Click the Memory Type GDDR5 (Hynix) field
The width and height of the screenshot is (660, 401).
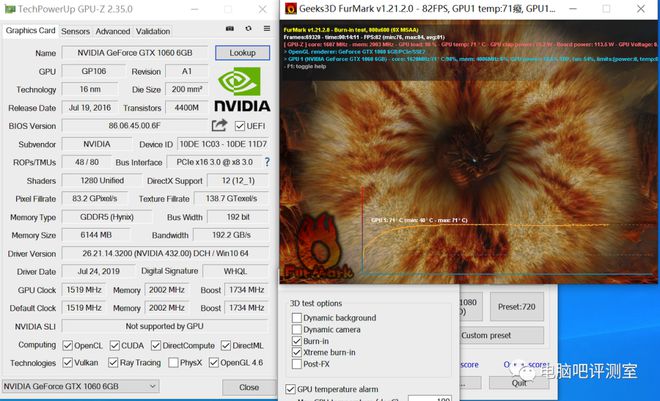pos(107,217)
